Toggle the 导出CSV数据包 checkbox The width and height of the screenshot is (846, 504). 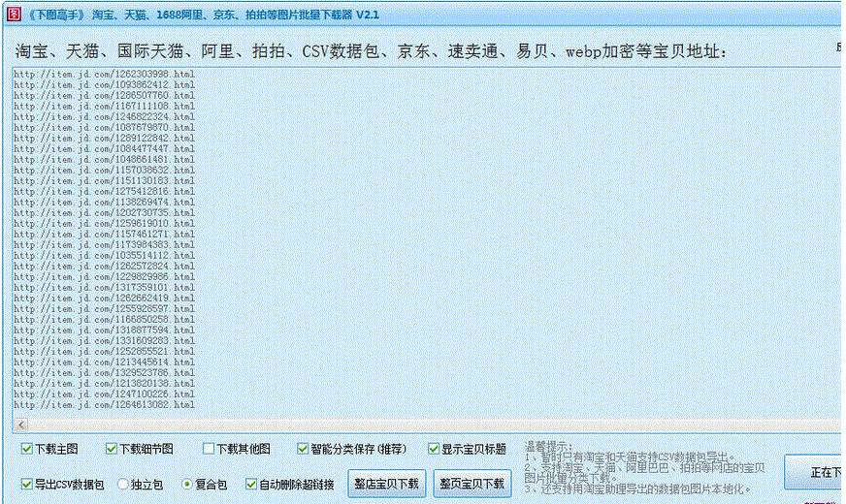point(26,484)
